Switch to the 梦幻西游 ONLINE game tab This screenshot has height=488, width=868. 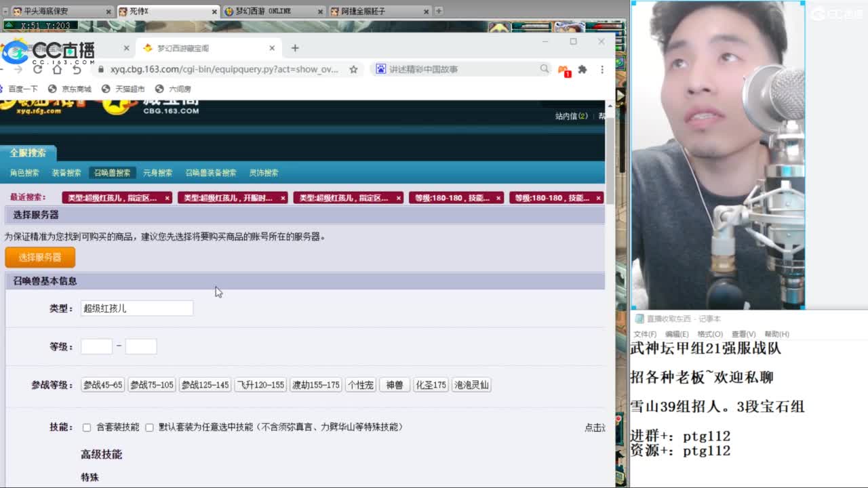[x=273, y=12]
